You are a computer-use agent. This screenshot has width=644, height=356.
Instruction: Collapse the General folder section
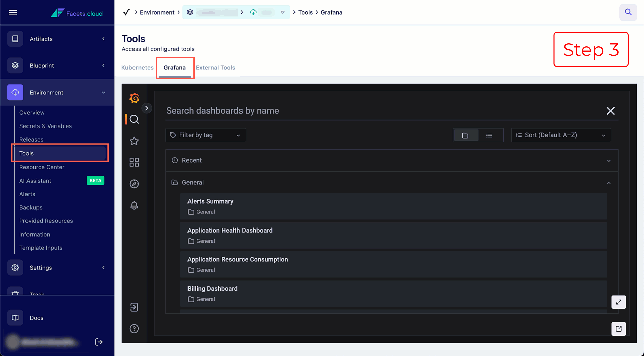point(392,182)
